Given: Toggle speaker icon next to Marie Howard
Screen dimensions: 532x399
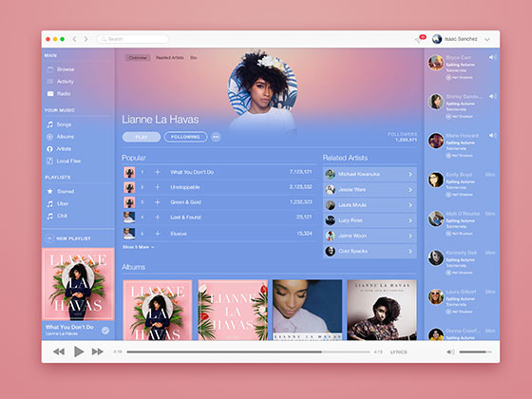Looking at the screenshot, I should coord(493,135).
